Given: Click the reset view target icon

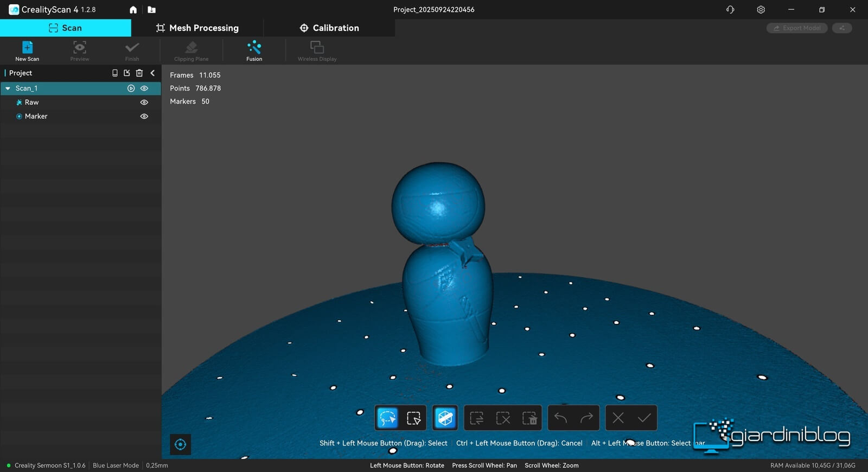Looking at the screenshot, I should tap(181, 444).
